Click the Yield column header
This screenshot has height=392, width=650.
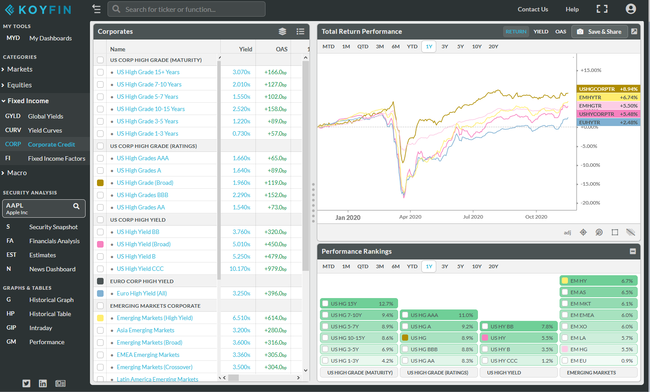pyautogui.click(x=245, y=49)
